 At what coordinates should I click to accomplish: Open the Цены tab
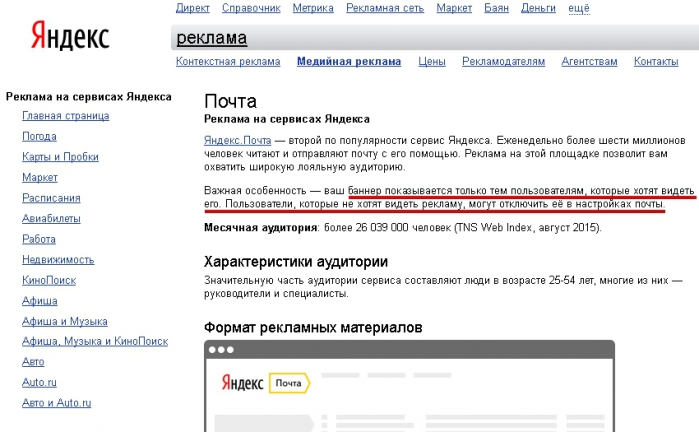(x=432, y=62)
